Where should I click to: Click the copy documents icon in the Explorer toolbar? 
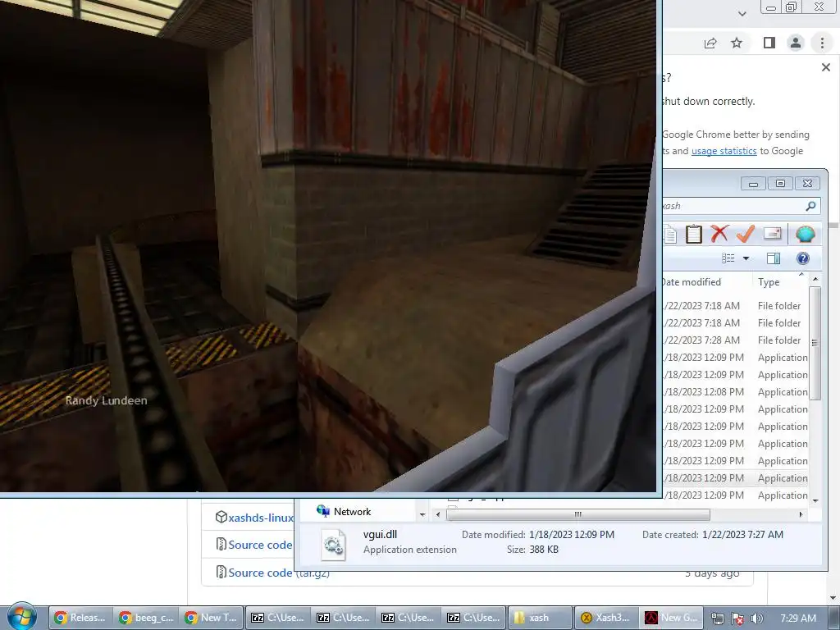[670, 235]
